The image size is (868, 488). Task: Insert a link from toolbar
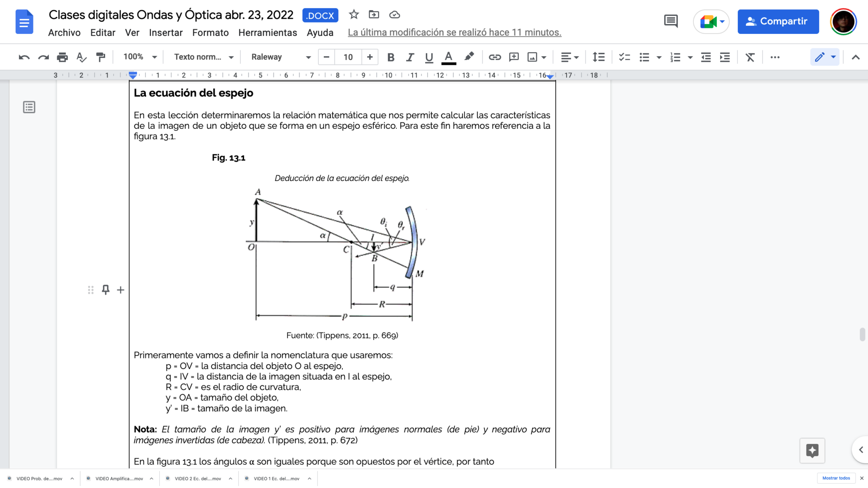click(495, 57)
